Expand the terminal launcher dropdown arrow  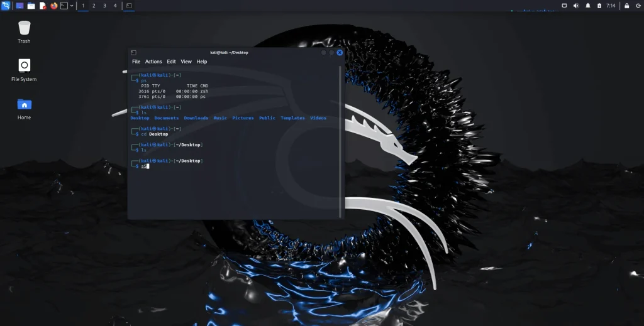pyautogui.click(x=72, y=6)
